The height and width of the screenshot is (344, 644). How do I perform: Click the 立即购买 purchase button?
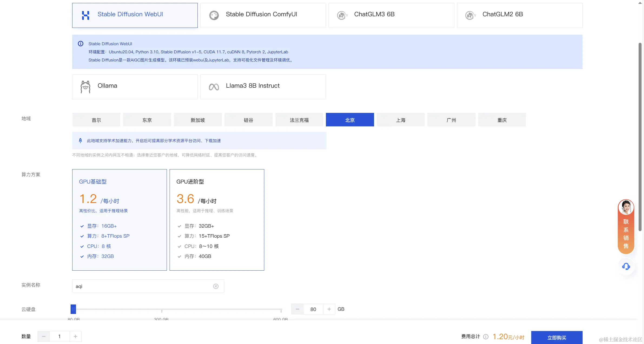(x=556, y=337)
